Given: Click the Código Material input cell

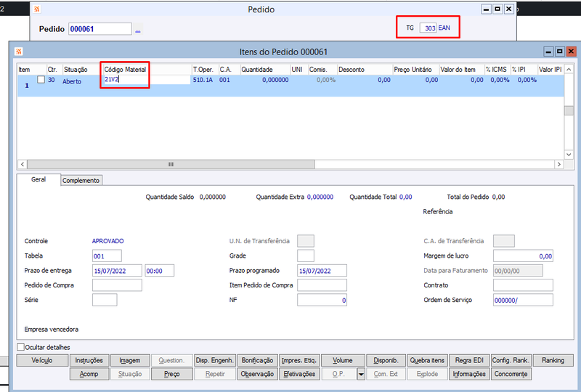Looking at the screenshot, I should click(145, 80).
